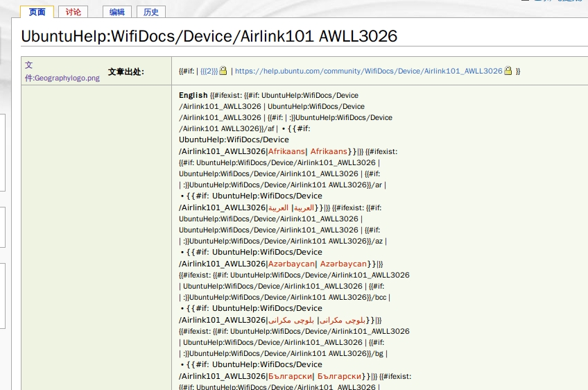Screen dimensions: 588x390
Task: Click the page title UbuntuHelp:WifiDocs/Device/Airlink101 AWLL3026
Action: (209, 36)
